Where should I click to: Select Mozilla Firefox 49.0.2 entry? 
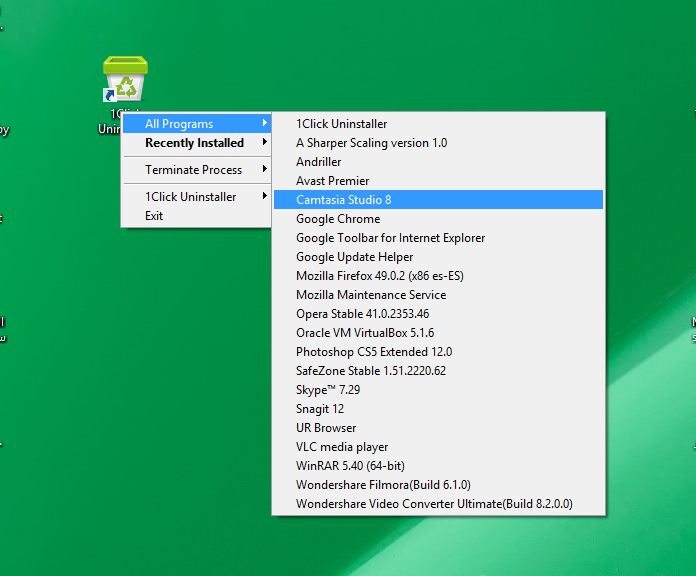pyautogui.click(x=379, y=276)
